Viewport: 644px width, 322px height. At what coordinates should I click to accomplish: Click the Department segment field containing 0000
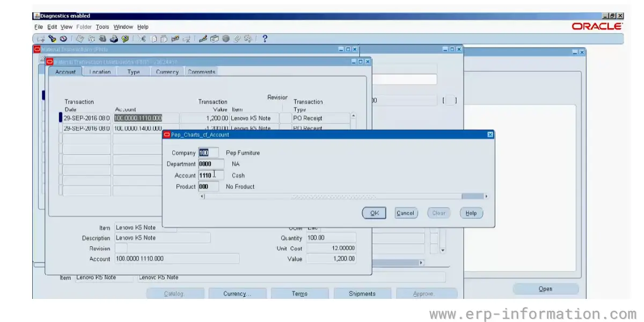point(211,164)
